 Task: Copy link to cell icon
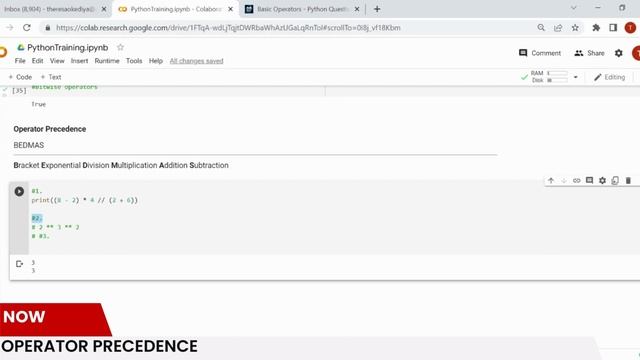tap(576, 180)
